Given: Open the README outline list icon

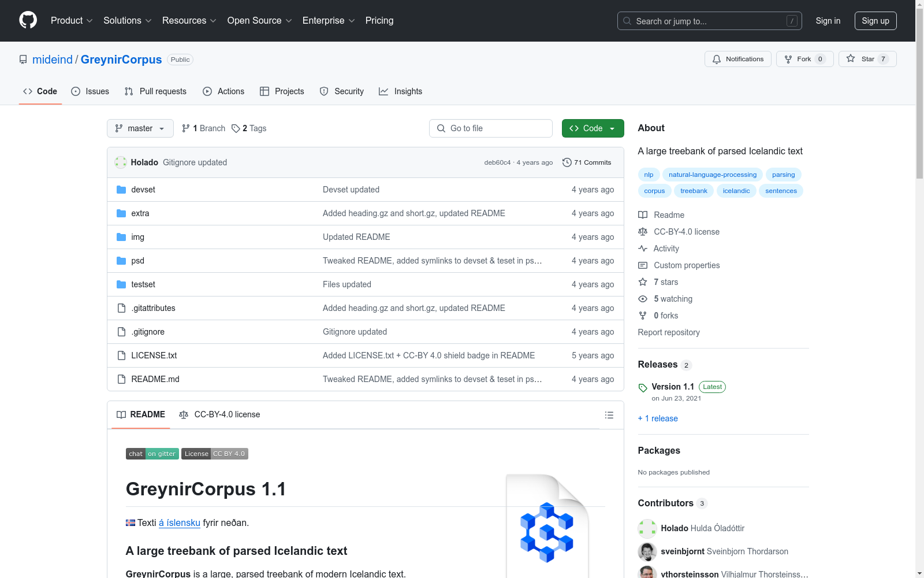Looking at the screenshot, I should (609, 415).
